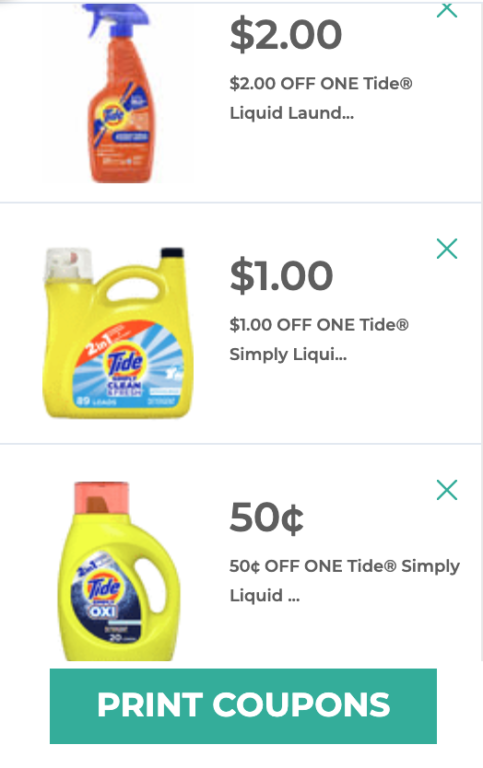Viewport: 483px width, 768px height.
Task: Click the Tide logo on the Clean & Fresh jug
Action: pyautogui.click(x=125, y=362)
